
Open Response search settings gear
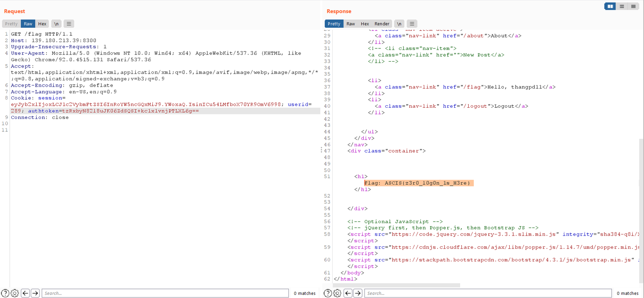tap(337, 293)
